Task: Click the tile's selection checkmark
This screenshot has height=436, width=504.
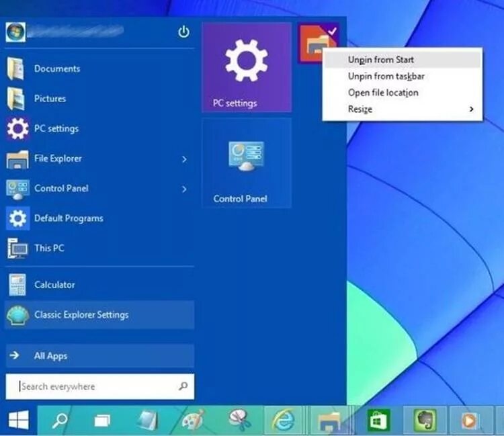Action: click(x=333, y=31)
